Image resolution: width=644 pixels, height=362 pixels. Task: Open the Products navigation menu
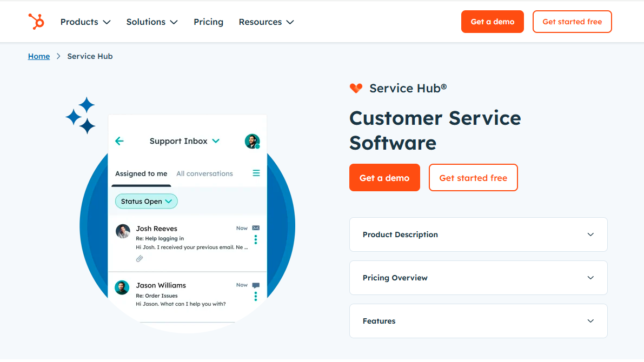pos(85,22)
